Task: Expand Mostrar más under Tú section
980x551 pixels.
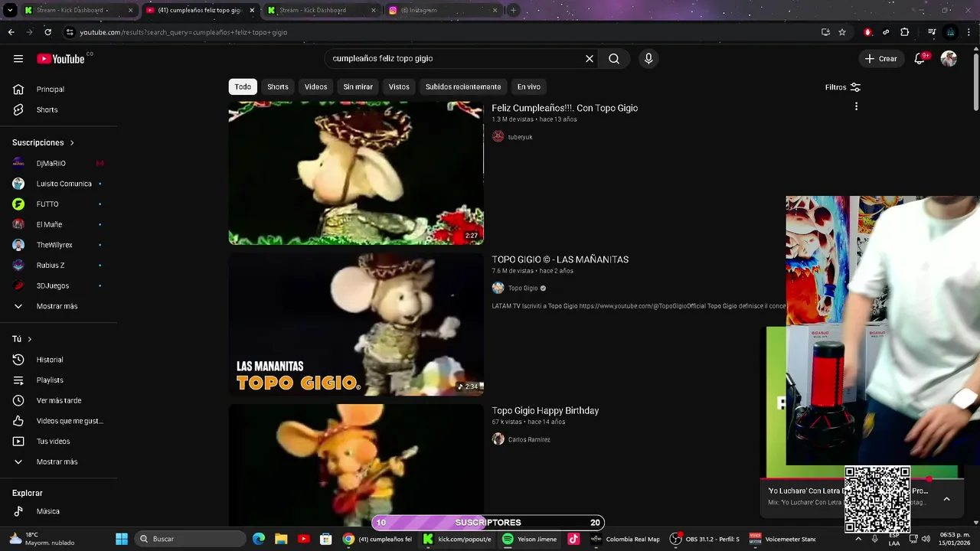Action: (59, 462)
